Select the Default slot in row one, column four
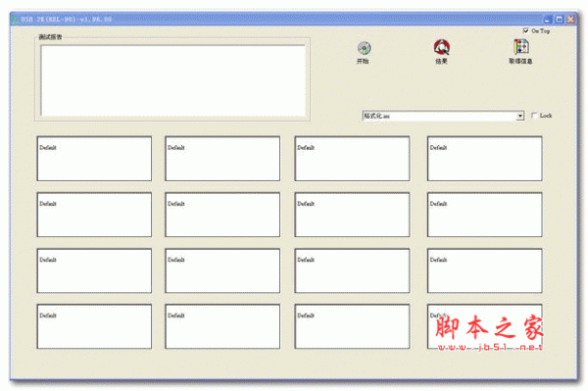 point(484,159)
